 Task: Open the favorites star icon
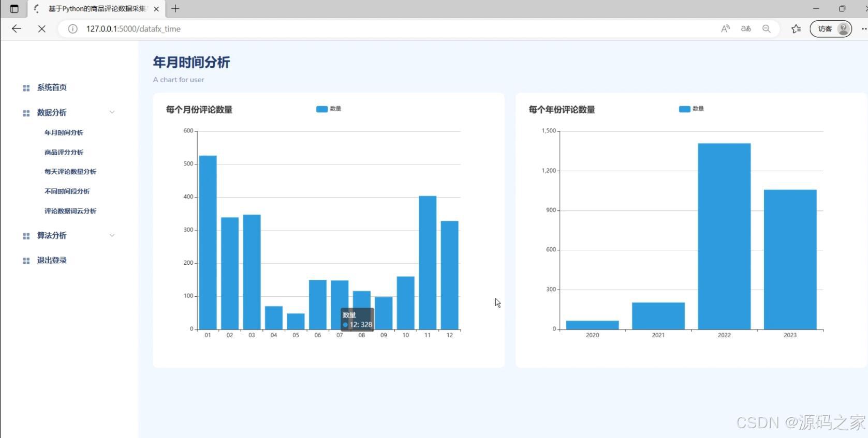tap(796, 29)
